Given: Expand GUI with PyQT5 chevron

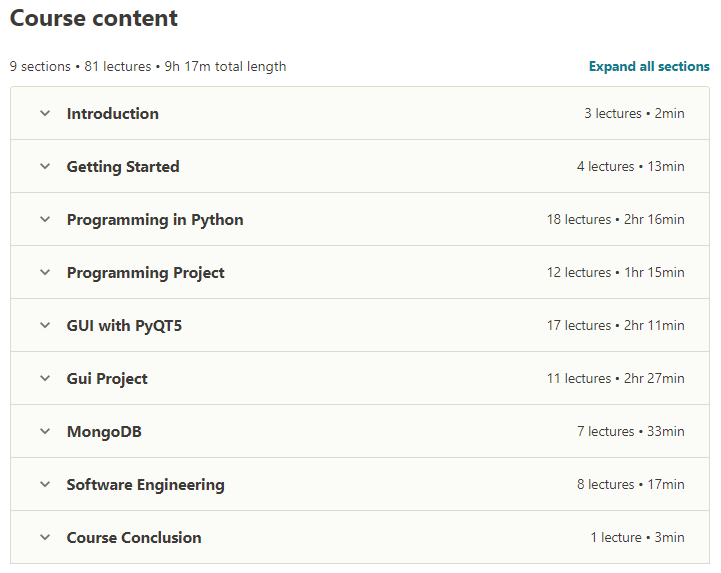Looking at the screenshot, I should (x=45, y=325).
